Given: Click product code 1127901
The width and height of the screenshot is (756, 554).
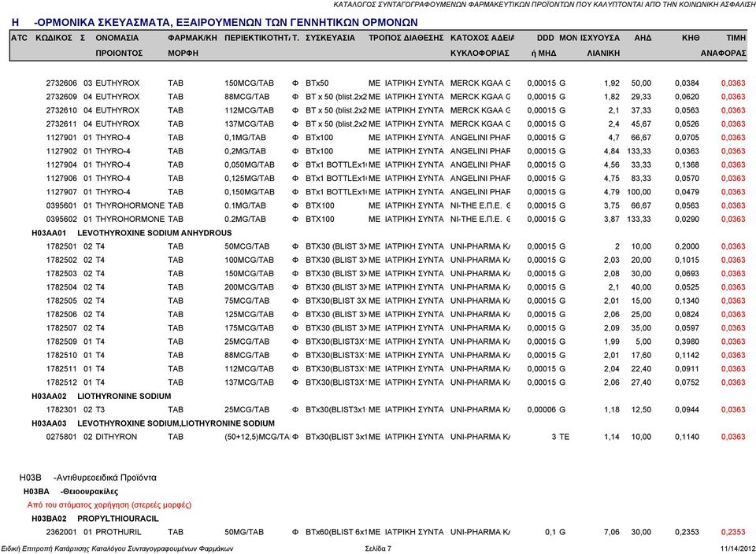Looking at the screenshot, I should point(61,138).
